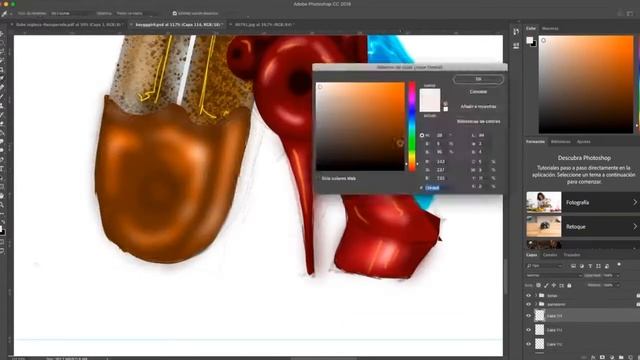
Task: Open the search icon in top-right corner
Action: (x=620, y=13)
